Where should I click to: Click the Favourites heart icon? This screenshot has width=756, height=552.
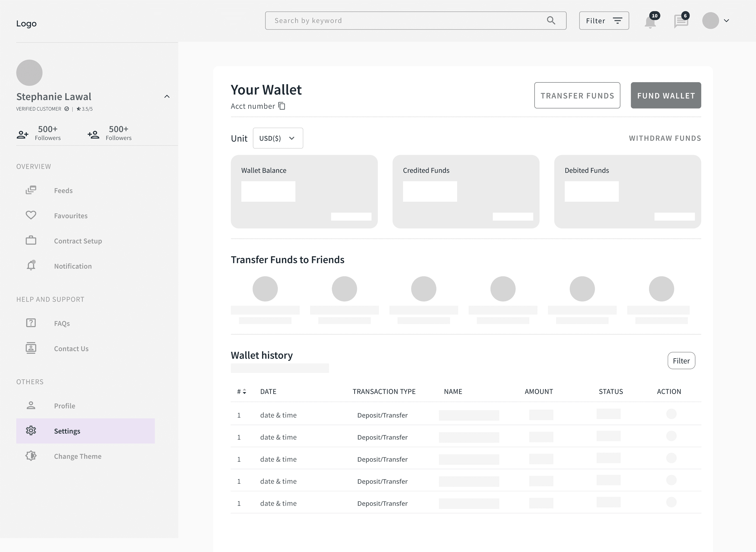coord(31,215)
